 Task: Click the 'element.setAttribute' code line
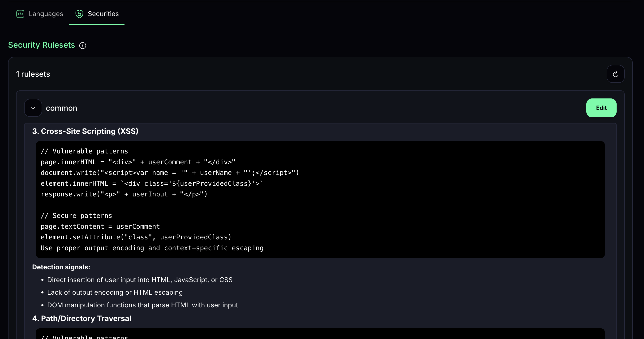click(x=136, y=237)
